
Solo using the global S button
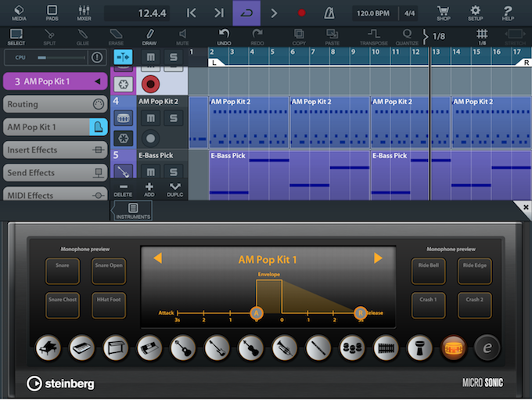(x=174, y=57)
